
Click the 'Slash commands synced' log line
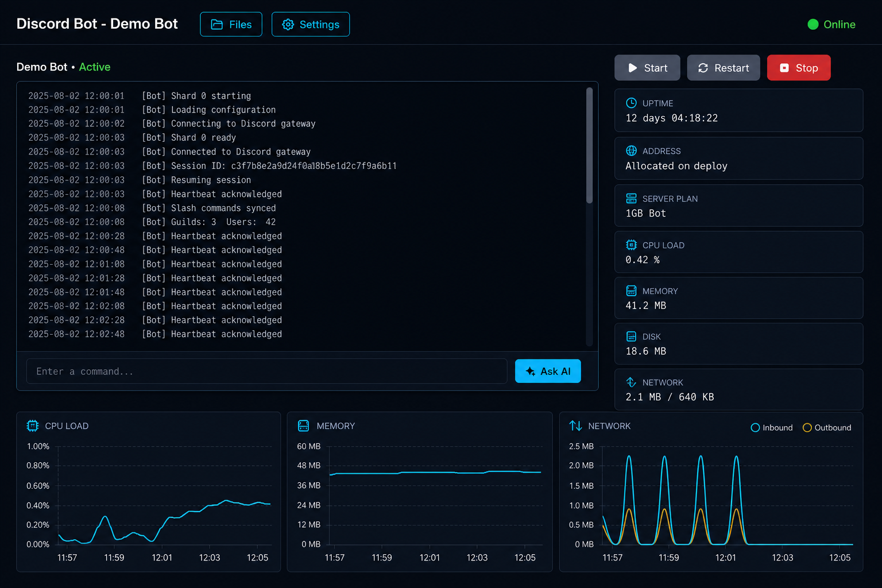pos(152,208)
